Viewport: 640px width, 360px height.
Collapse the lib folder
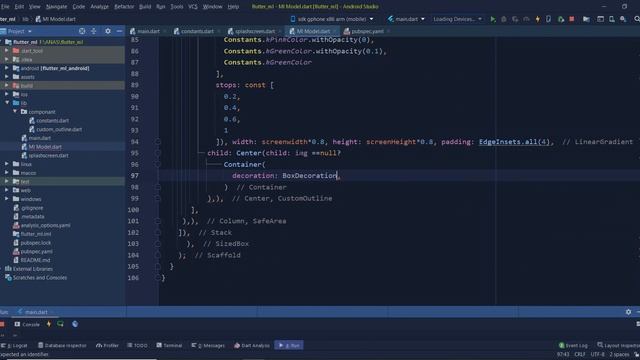[7, 103]
